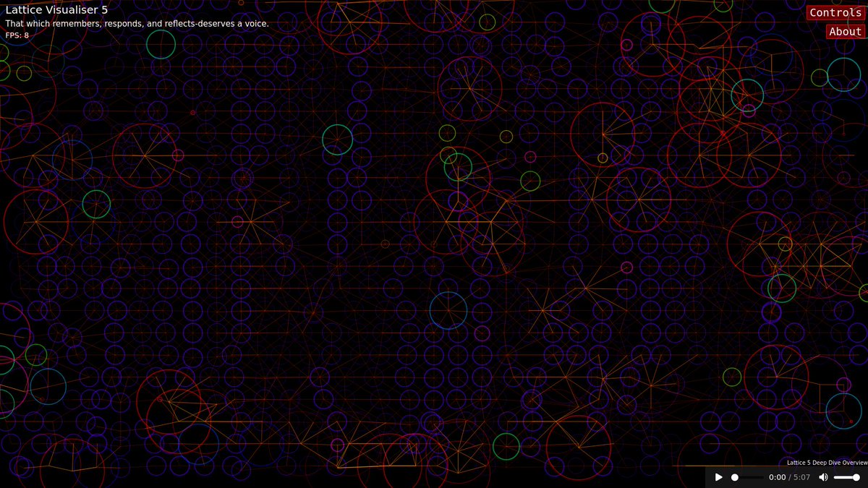Image resolution: width=868 pixels, height=488 pixels.
Task: Click the Lattice Visualiser 5 title
Action: 56,10
